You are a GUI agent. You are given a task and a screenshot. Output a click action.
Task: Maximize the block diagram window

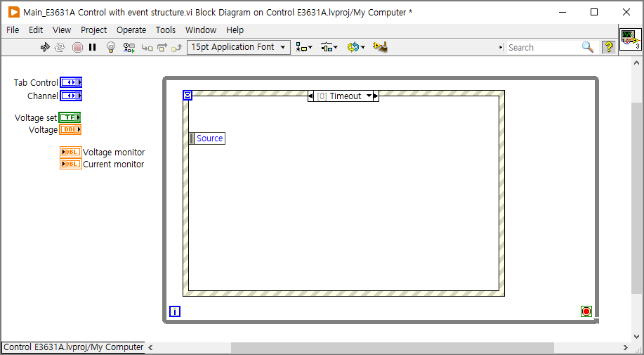pyautogui.click(x=594, y=13)
